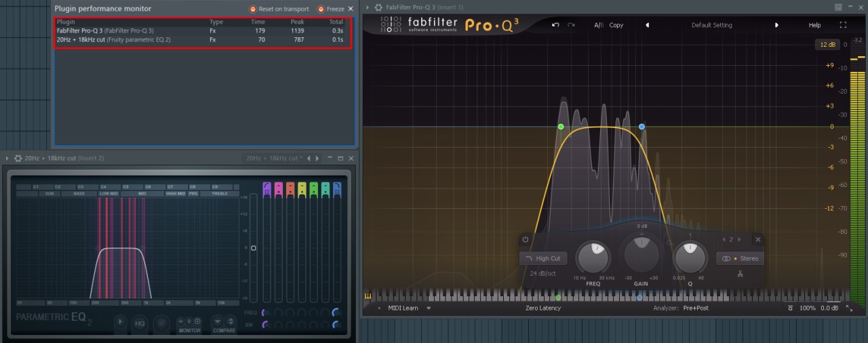The image size is (868, 343).
Task: Previous preset in Parametric EQ 2 titlebar
Action: pos(309,158)
